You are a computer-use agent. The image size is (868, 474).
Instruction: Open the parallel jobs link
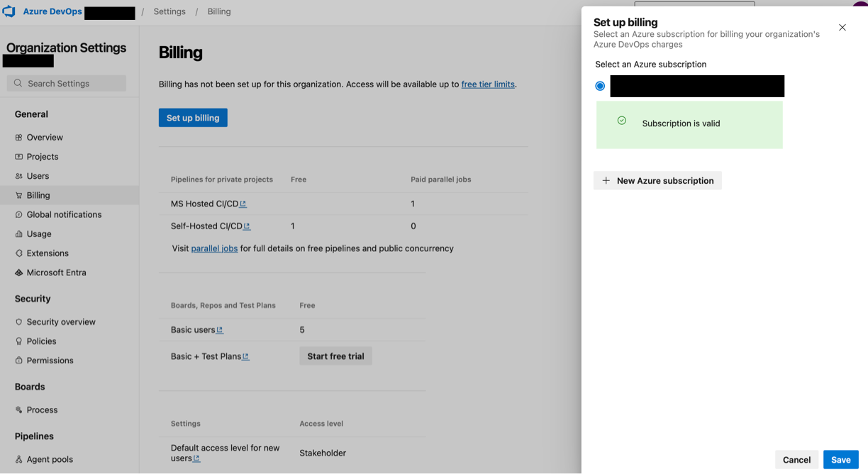214,248
